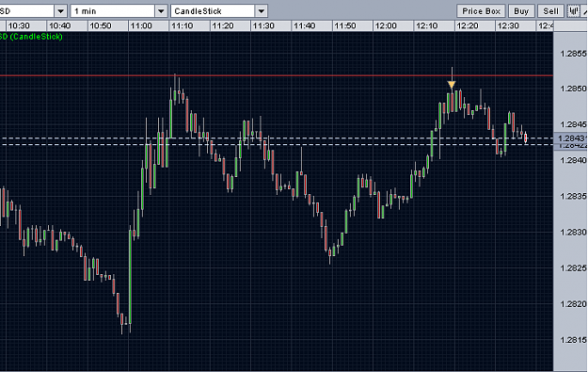
Task: Select the orange order marker triangle
Action: 452,85
